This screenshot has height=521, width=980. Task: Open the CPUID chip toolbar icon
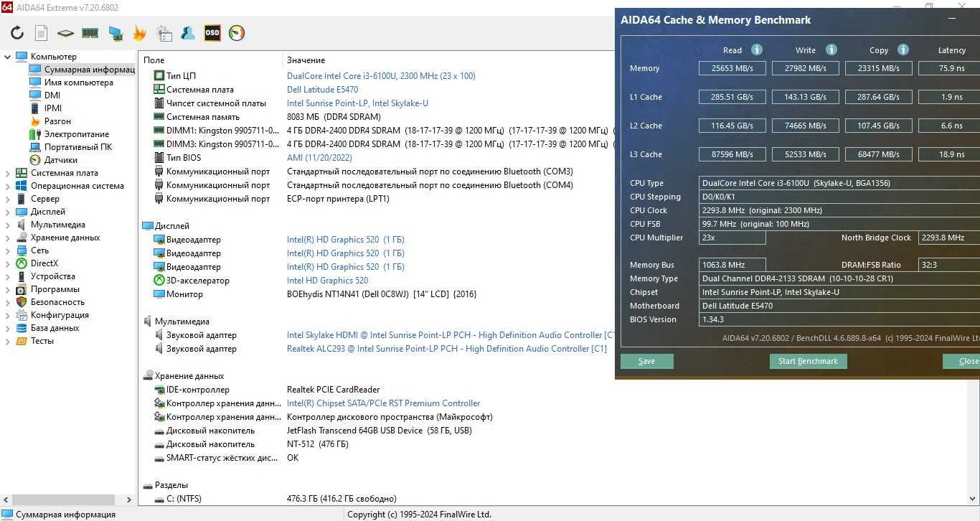coord(65,33)
